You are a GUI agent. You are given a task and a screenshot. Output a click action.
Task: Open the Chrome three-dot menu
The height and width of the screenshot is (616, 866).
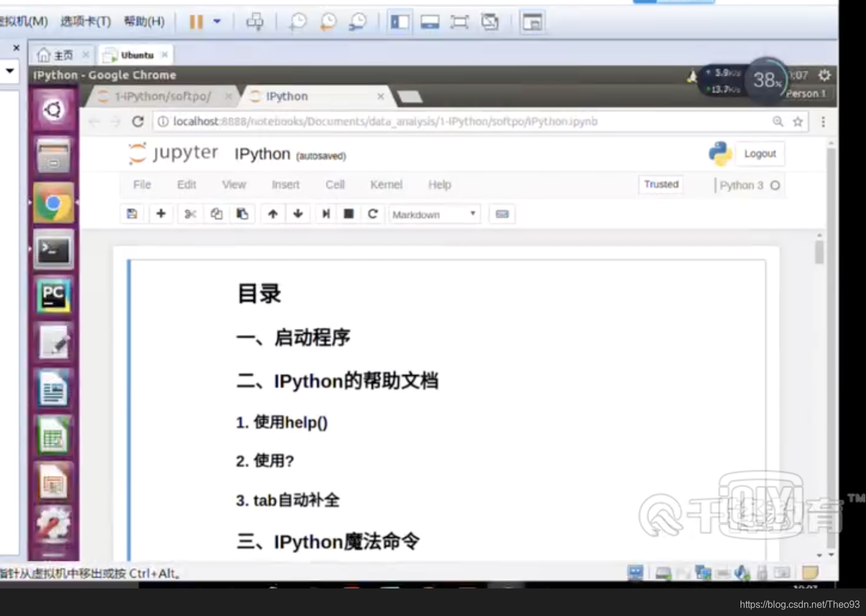point(823,122)
